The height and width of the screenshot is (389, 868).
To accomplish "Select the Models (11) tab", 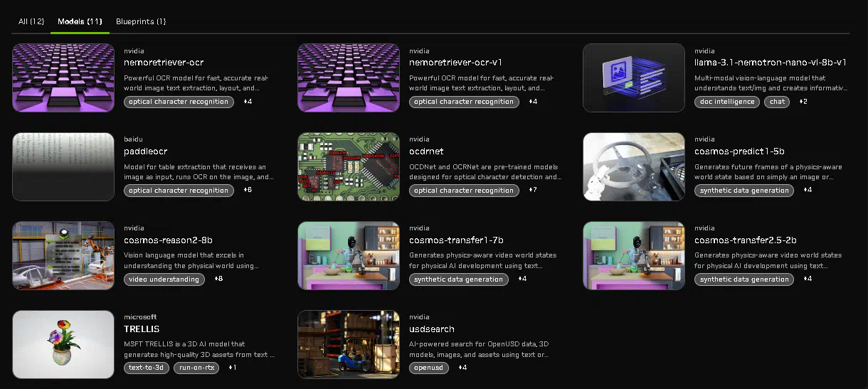I will pyautogui.click(x=80, y=21).
